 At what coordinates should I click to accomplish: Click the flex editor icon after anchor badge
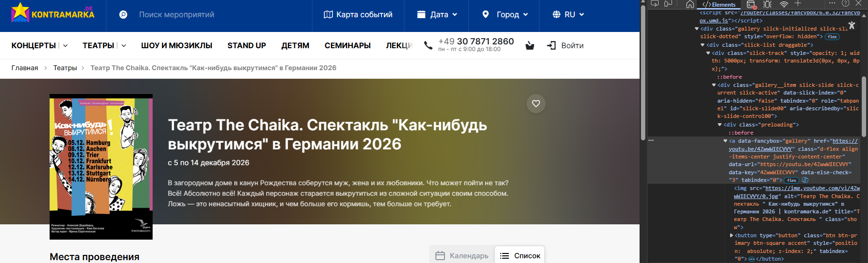(x=805, y=180)
